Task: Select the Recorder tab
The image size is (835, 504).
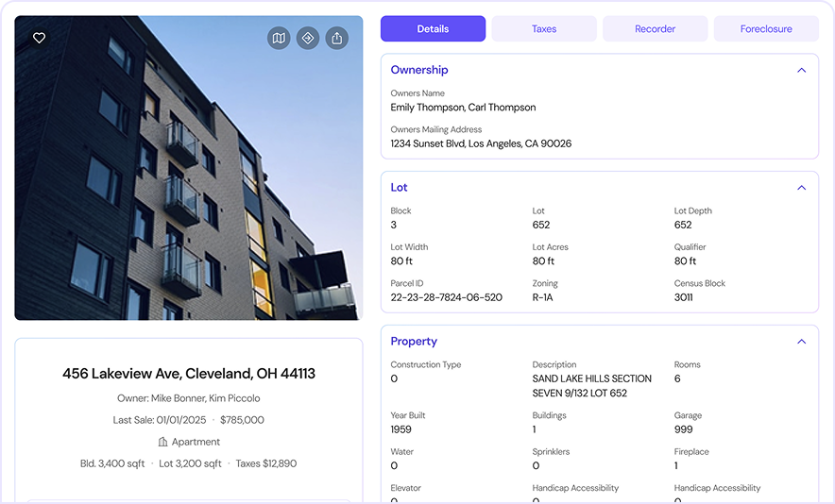Action: [655, 29]
